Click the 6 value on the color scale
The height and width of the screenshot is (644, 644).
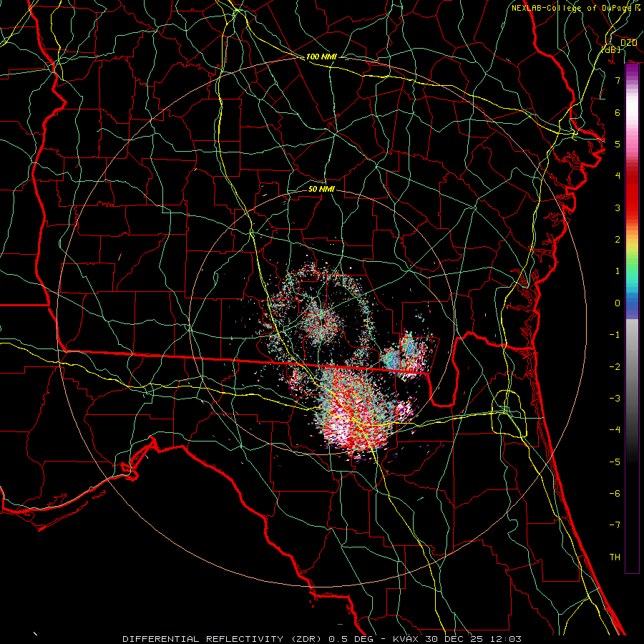click(618, 112)
